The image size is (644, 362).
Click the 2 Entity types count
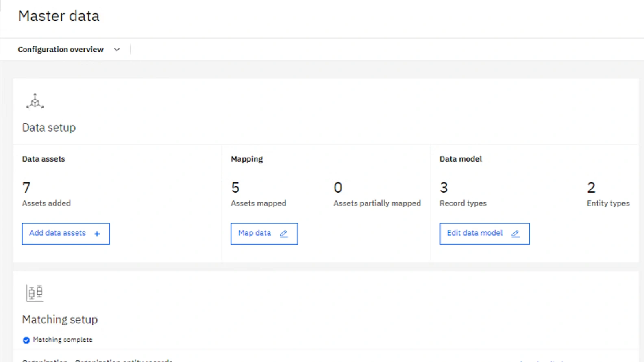tap(591, 188)
